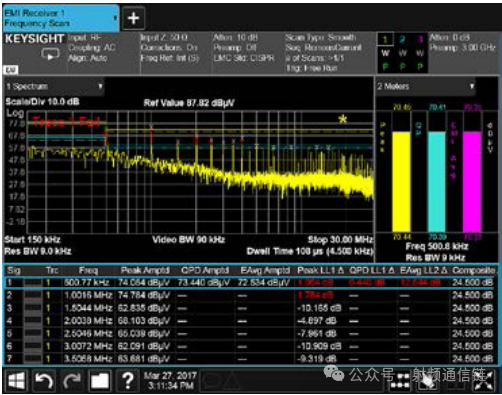Image resolution: width=502 pixels, height=395 pixels.
Task: Click the Stop 30.00 MHz field
Action: [x=340, y=240]
